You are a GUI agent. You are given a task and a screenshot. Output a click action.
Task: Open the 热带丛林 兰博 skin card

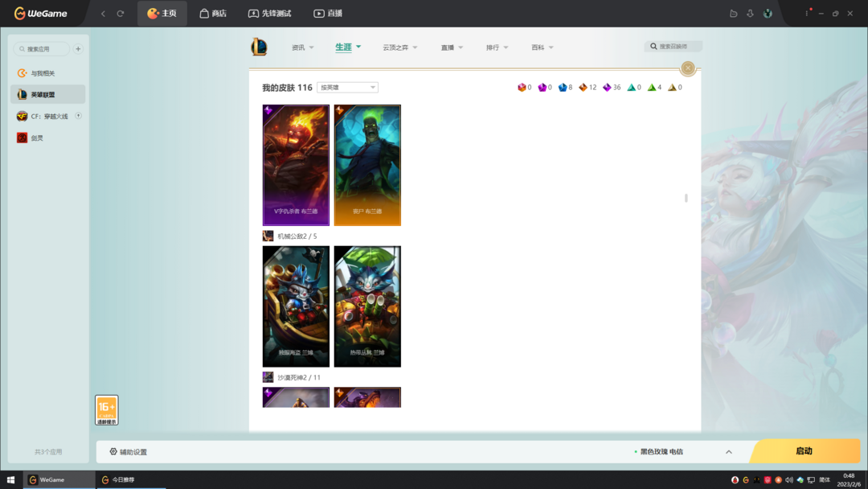click(x=367, y=306)
